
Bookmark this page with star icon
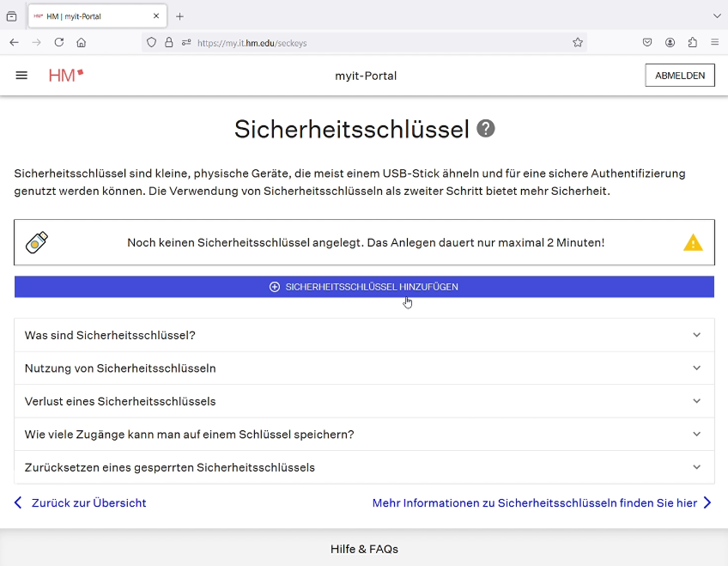[x=578, y=42]
